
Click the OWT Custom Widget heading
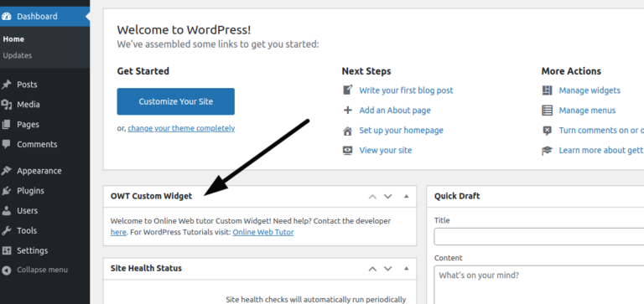tap(151, 196)
